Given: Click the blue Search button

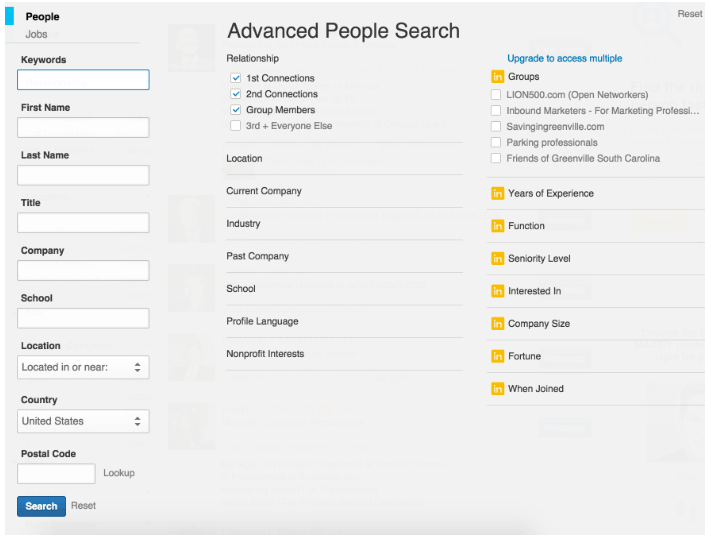Looking at the screenshot, I should click(41, 506).
